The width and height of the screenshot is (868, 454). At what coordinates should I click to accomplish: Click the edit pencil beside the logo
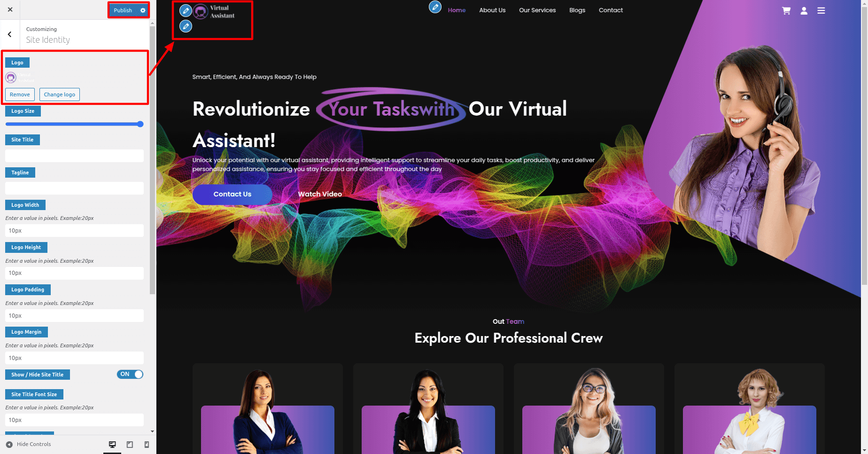[x=186, y=10]
